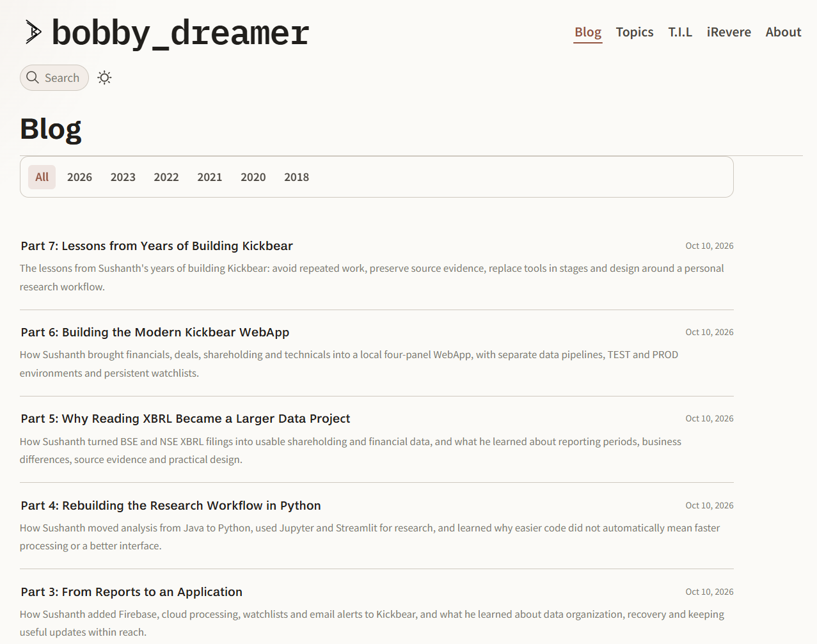Toggle the sun light/dark theme icon
The image size is (817, 644).
coord(104,77)
